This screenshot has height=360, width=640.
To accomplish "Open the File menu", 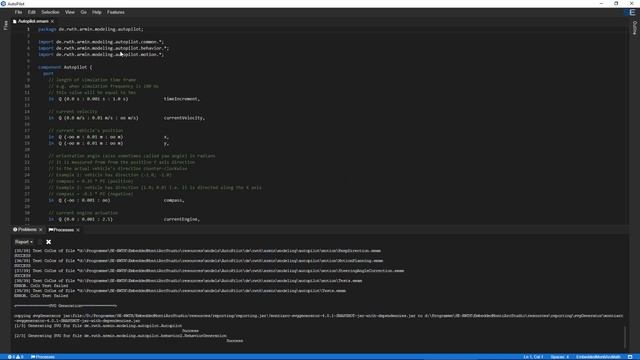I will 18,12.
